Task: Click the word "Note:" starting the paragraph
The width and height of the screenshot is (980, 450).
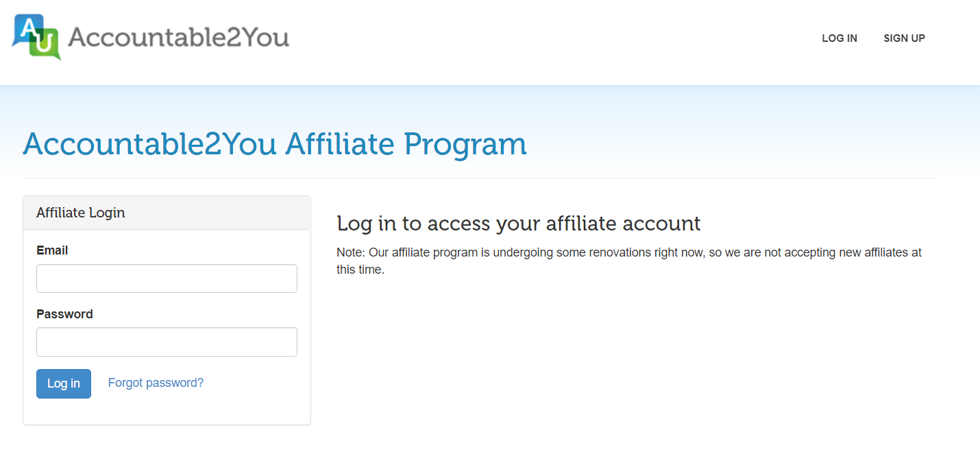Action: tap(351, 252)
